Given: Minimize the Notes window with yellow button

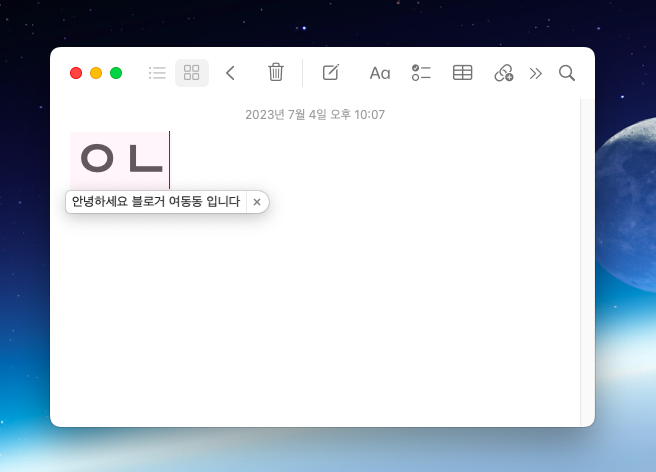Looking at the screenshot, I should coord(96,73).
